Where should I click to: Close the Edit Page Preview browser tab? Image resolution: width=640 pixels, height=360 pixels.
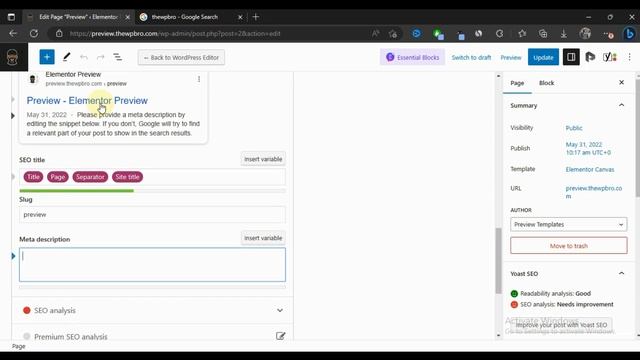point(127,17)
